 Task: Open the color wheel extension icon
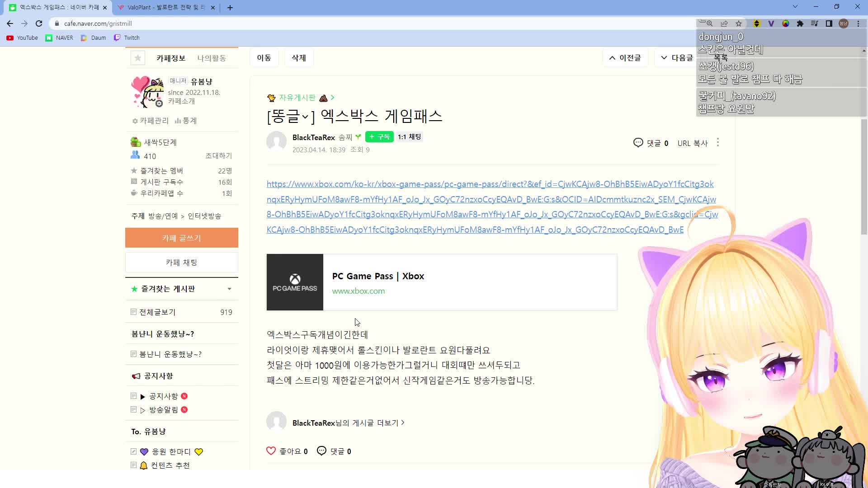click(x=786, y=23)
